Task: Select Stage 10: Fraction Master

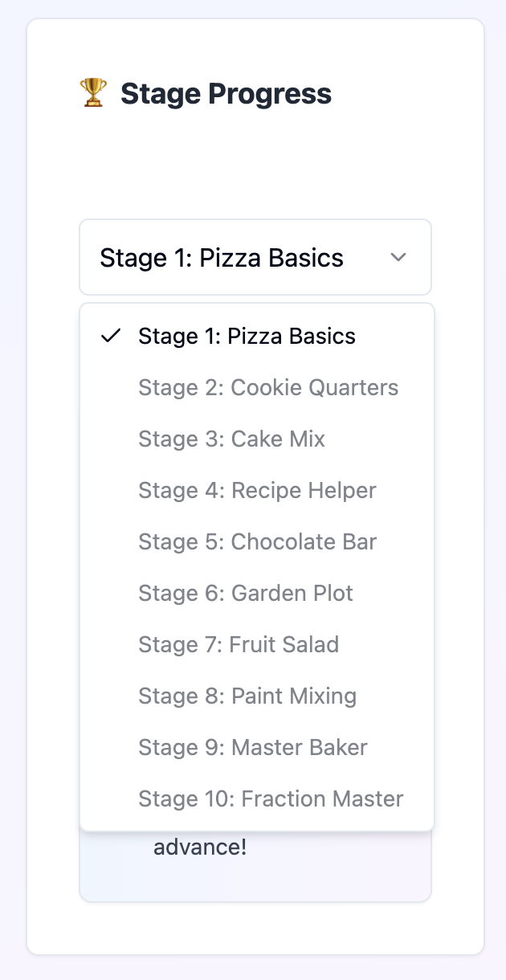Action: coord(271,798)
